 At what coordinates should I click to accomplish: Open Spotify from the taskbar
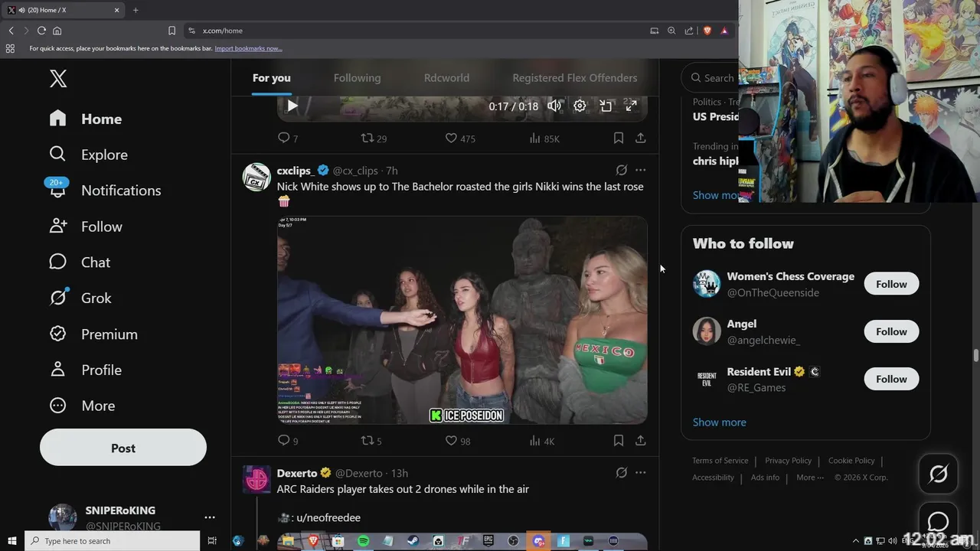[x=363, y=541]
